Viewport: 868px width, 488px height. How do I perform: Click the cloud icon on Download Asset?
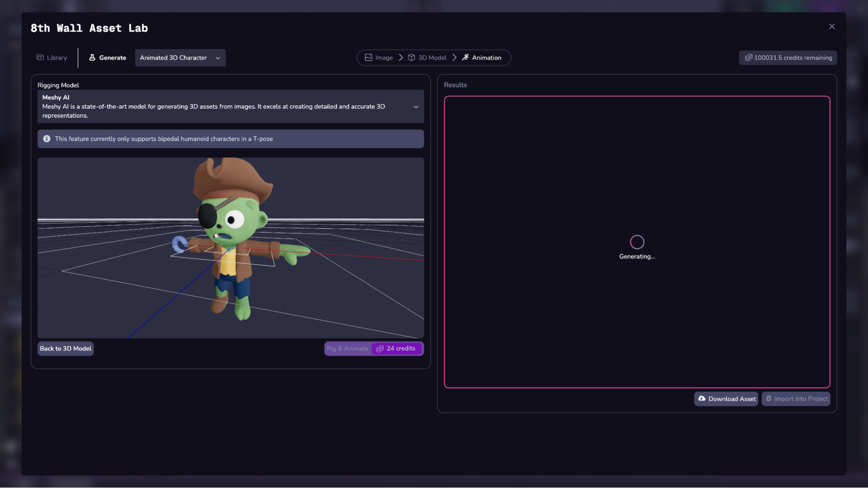[x=702, y=399]
